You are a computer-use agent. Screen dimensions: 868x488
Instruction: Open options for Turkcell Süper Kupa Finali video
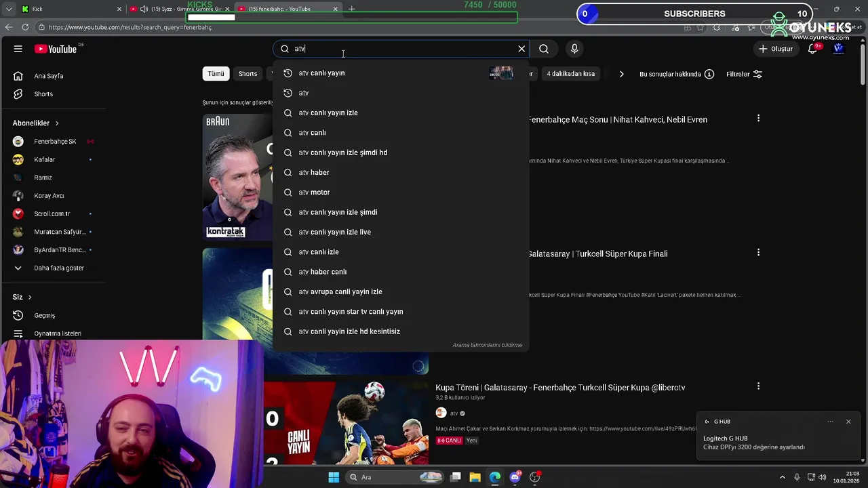[x=758, y=252]
